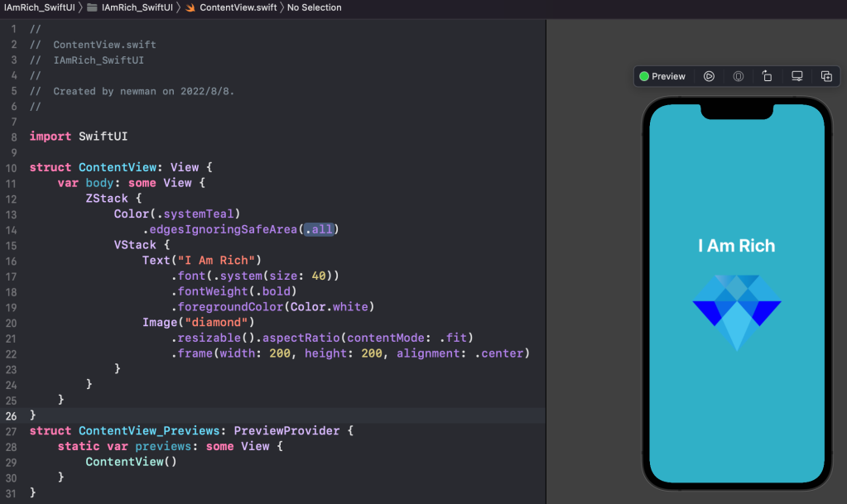
Task: Click the highlighted .all parameter in code
Action: point(319,229)
